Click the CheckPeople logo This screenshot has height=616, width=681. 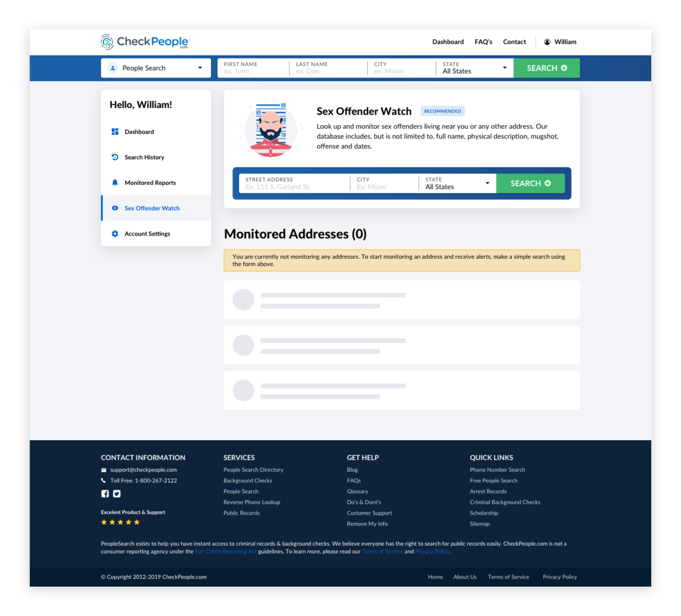point(145,42)
